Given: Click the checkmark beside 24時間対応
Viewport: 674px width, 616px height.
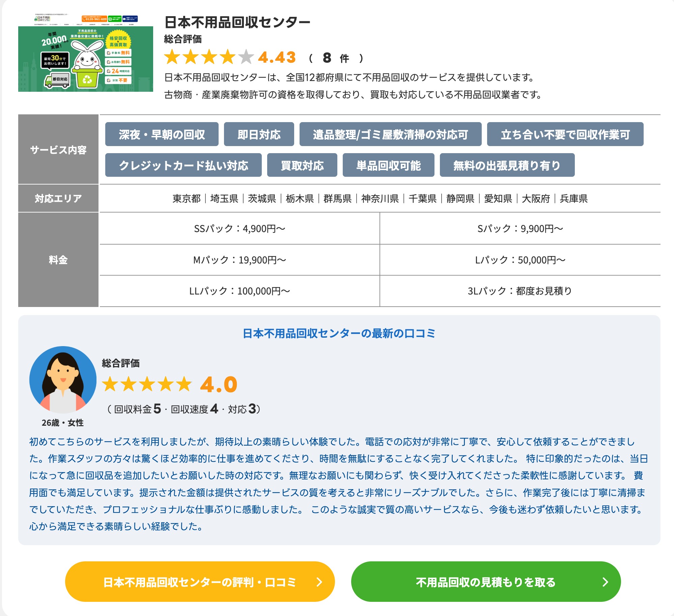Looking at the screenshot, I should pos(108,72).
